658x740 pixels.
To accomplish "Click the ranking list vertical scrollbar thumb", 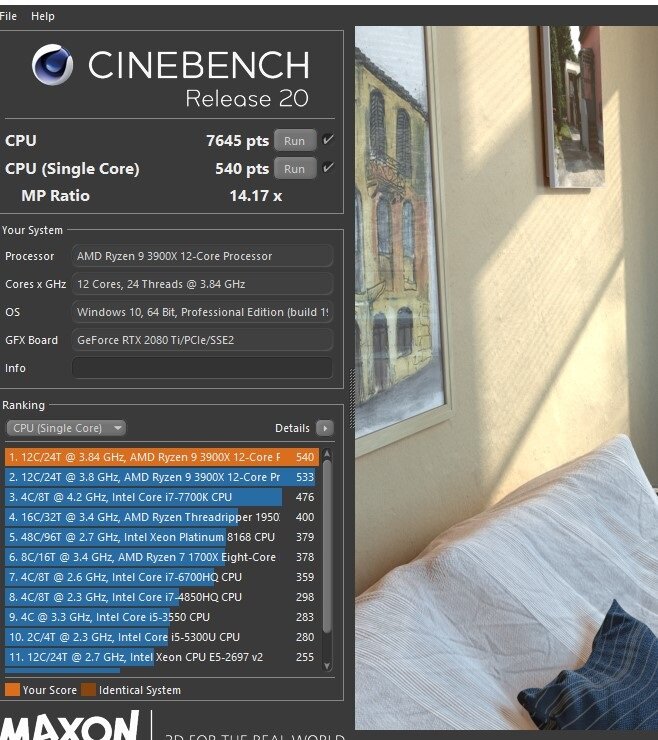I will (x=327, y=546).
